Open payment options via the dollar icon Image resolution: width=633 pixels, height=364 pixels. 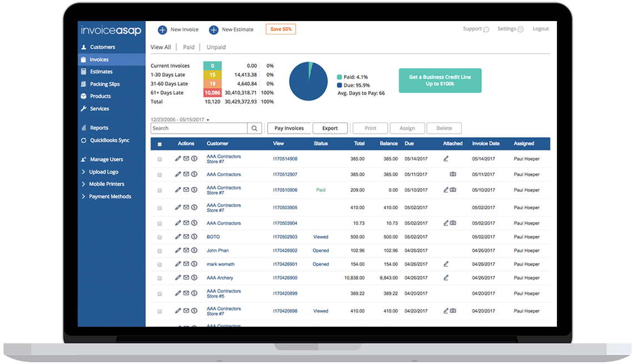pos(194,159)
